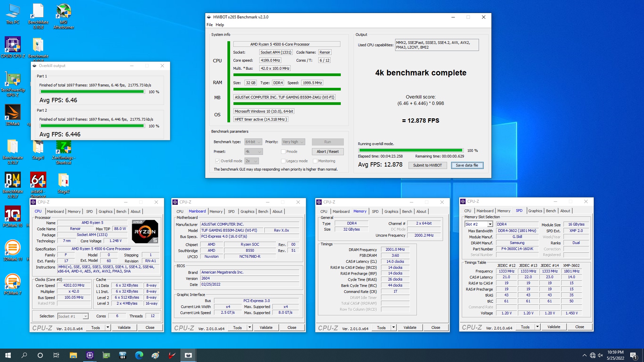
Task: Open the GPU-Z graphics card taskbar icon
Action: point(106,355)
